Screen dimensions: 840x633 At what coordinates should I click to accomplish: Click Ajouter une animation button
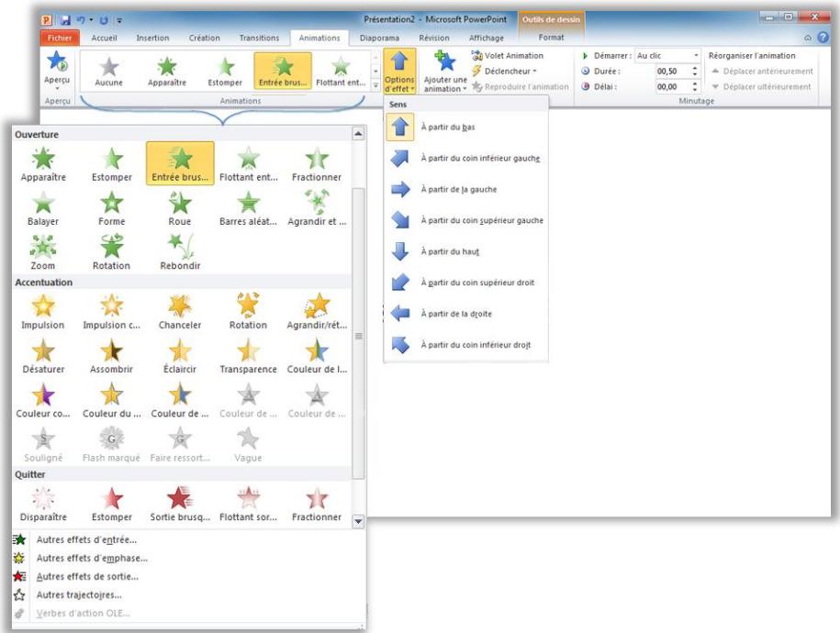point(445,71)
